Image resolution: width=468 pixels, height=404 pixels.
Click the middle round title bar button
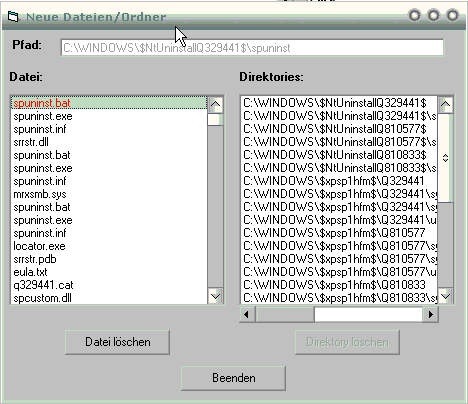pos(433,15)
